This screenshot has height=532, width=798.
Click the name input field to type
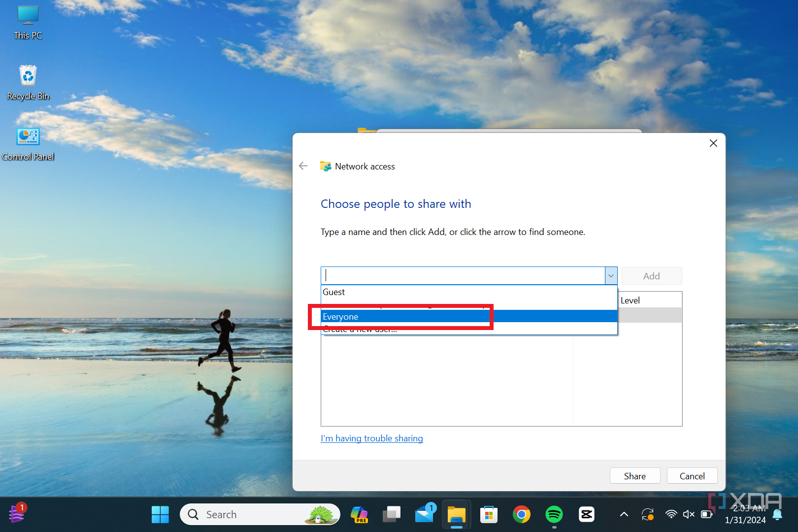pyautogui.click(x=463, y=275)
